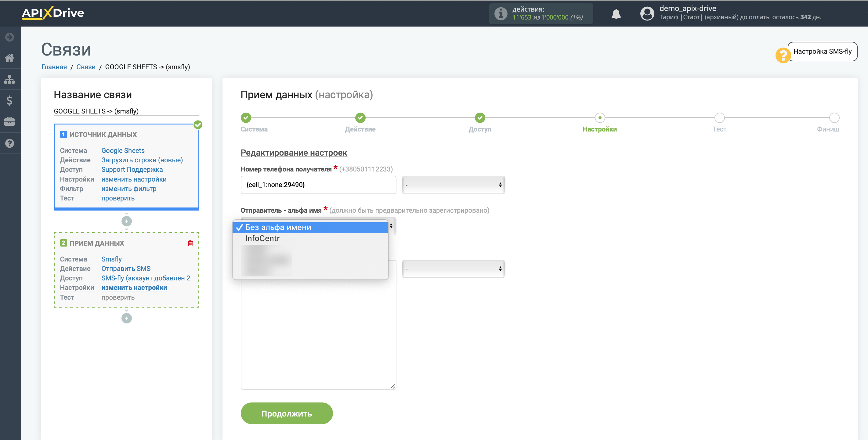Click receiver bold 'изменить настройки' link
The width and height of the screenshot is (868, 440).
pyautogui.click(x=135, y=288)
